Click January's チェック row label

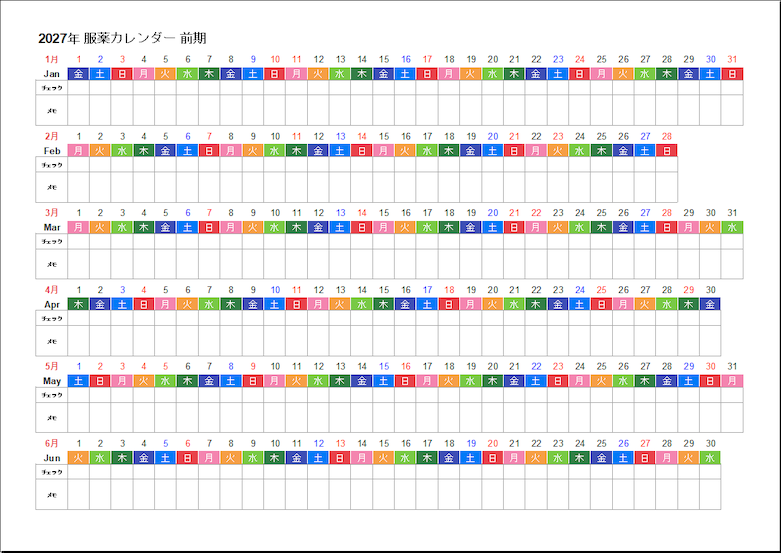tap(52, 88)
